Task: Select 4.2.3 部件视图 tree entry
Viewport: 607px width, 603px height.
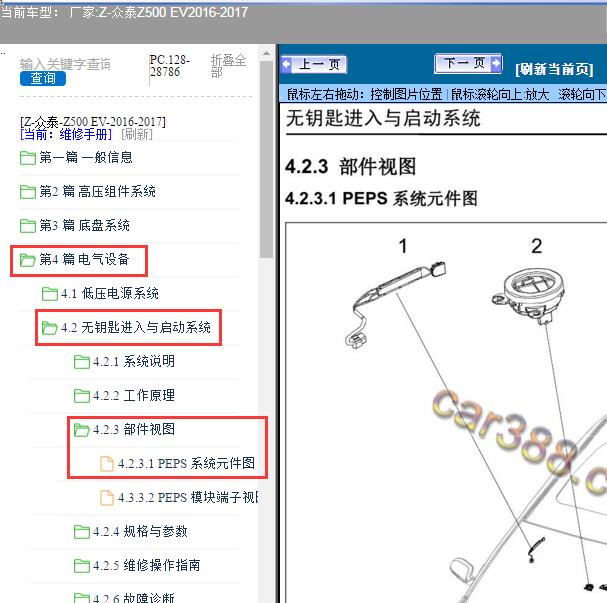Action: [x=134, y=429]
